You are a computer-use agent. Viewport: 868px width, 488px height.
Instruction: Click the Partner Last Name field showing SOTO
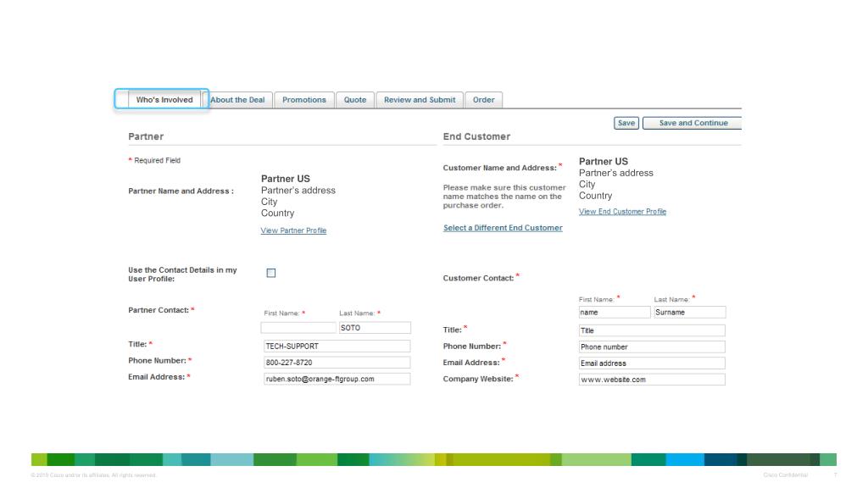tap(375, 328)
